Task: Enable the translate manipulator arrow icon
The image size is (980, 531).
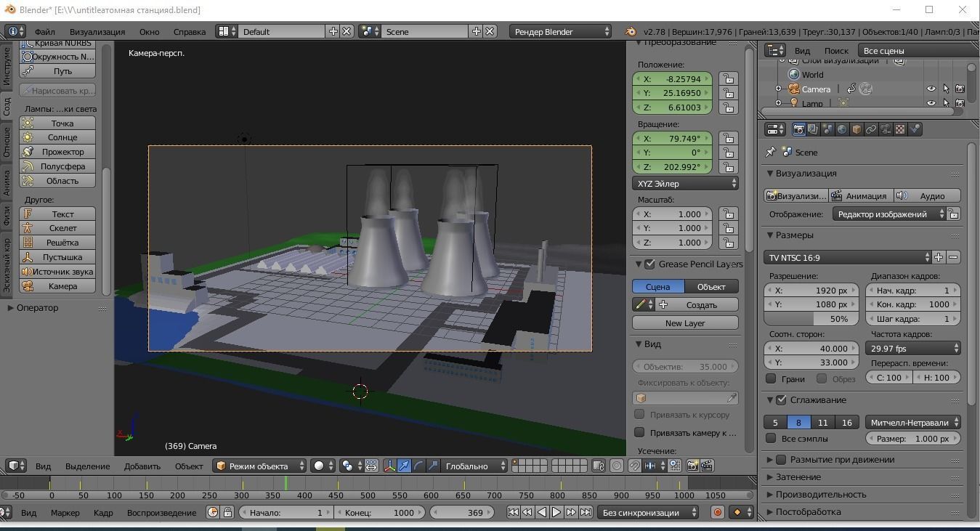Action: click(404, 466)
